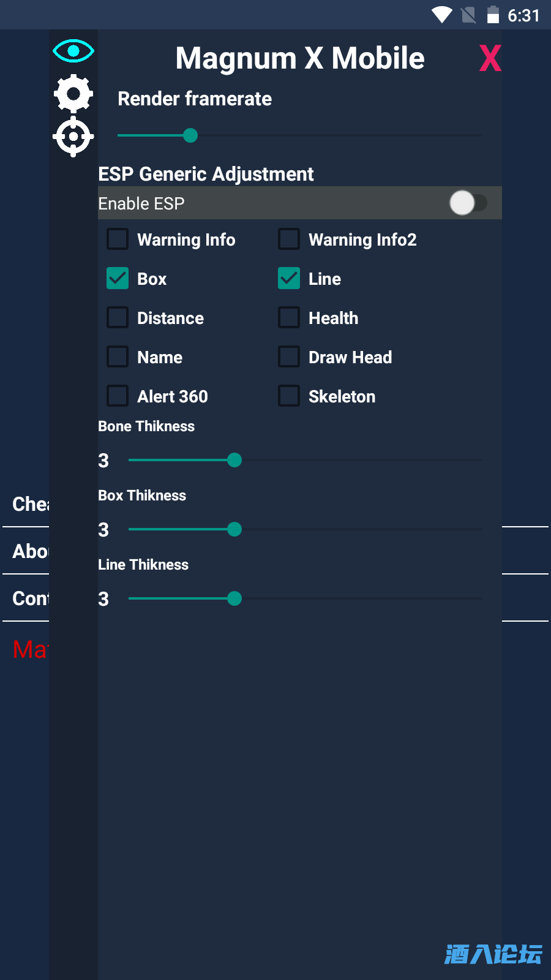The height and width of the screenshot is (980, 551).
Task: Open the crosshair aim tab
Action: click(73, 137)
